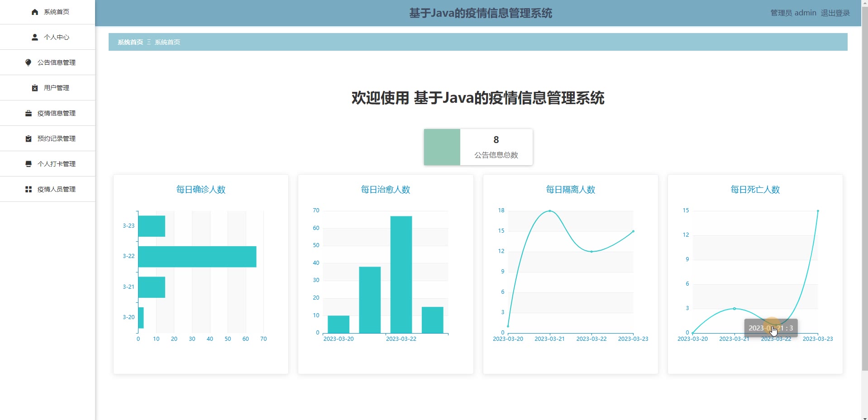868x420 pixels.
Task: Click the 每日死亡人数 chart title
Action: coord(755,190)
